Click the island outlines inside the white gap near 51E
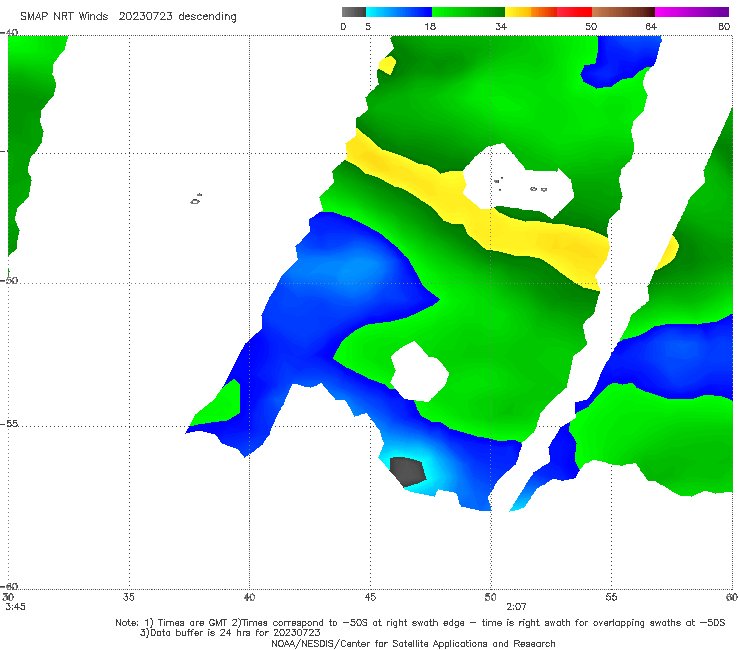The height and width of the screenshot is (650, 740). pos(521,184)
